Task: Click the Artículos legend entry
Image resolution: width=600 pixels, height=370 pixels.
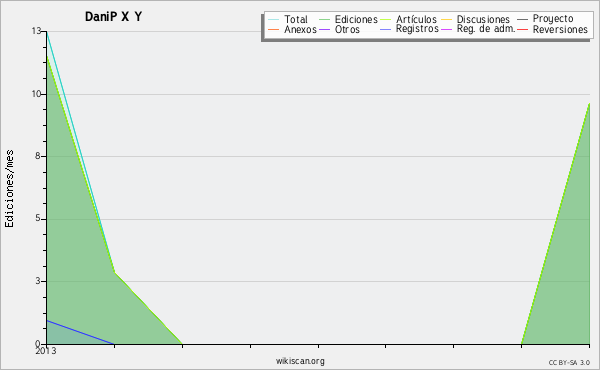Action: point(409,19)
